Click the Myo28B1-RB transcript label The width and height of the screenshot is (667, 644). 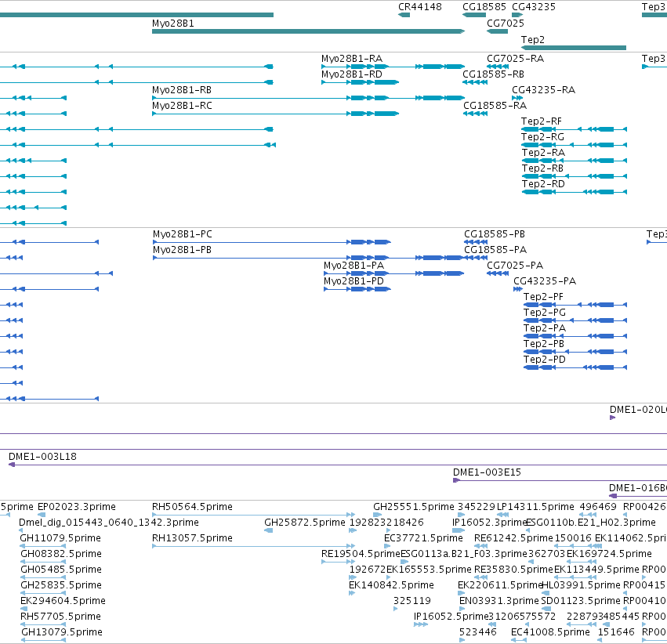pyautogui.click(x=182, y=89)
